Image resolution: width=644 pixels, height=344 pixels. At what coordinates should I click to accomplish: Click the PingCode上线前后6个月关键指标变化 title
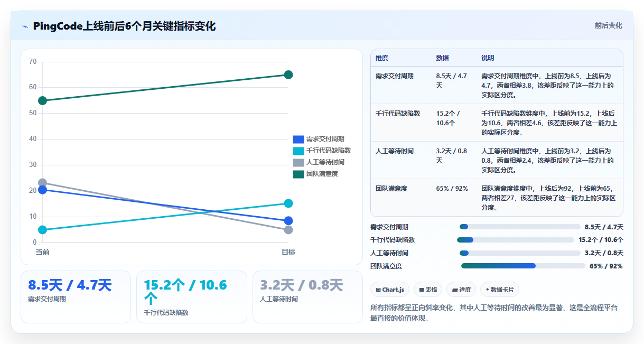[124, 26]
